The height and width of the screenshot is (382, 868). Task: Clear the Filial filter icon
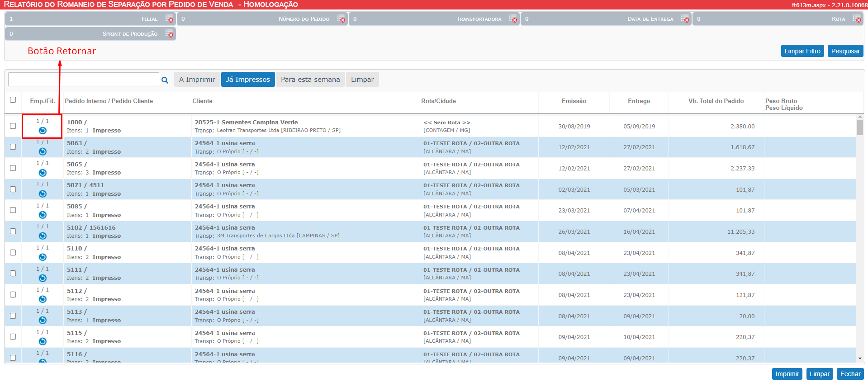(169, 19)
